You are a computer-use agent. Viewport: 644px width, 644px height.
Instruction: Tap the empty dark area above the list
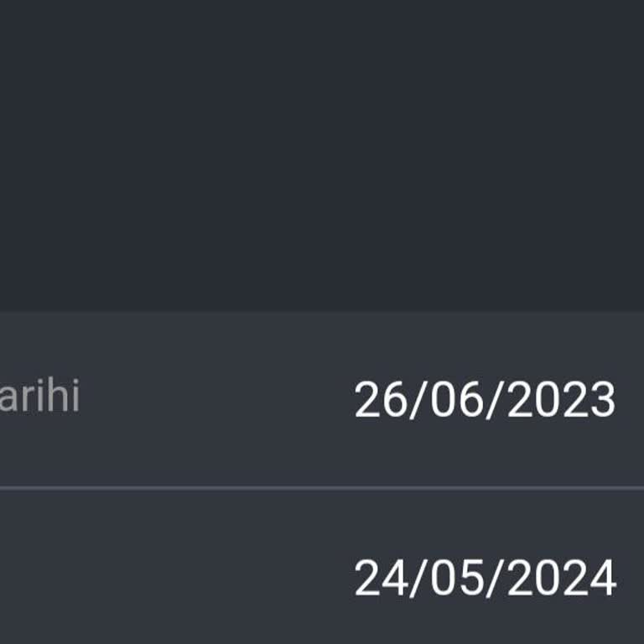pos(322,151)
